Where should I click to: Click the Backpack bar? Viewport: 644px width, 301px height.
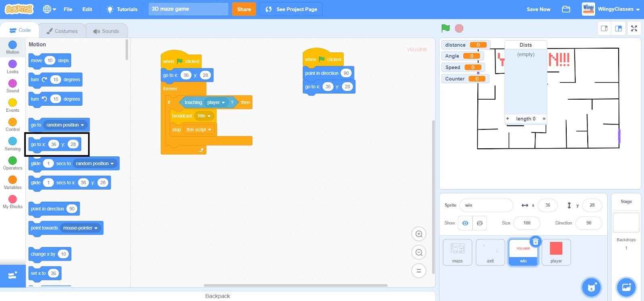pyautogui.click(x=217, y=296)
